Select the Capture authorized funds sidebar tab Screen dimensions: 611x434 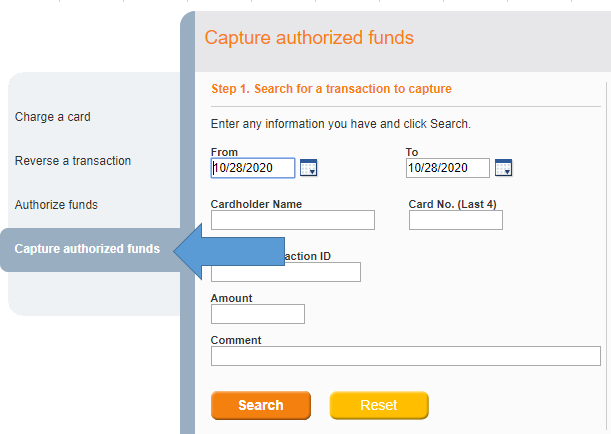point(87,249)
